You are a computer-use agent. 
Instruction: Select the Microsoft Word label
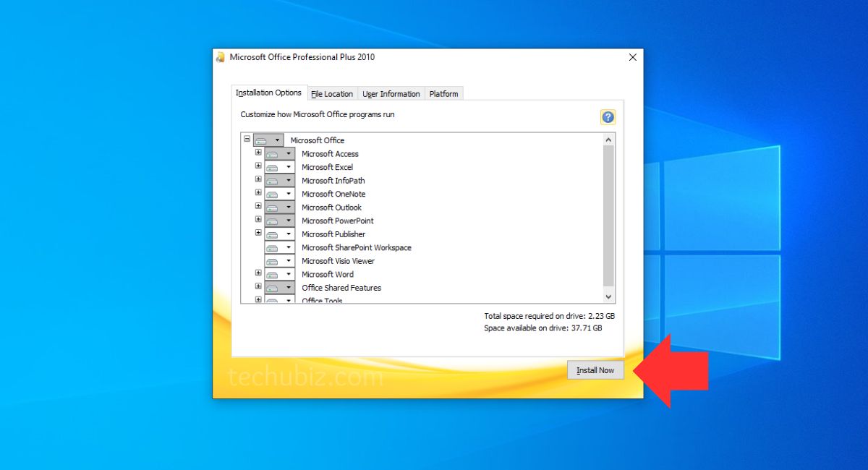328,274
